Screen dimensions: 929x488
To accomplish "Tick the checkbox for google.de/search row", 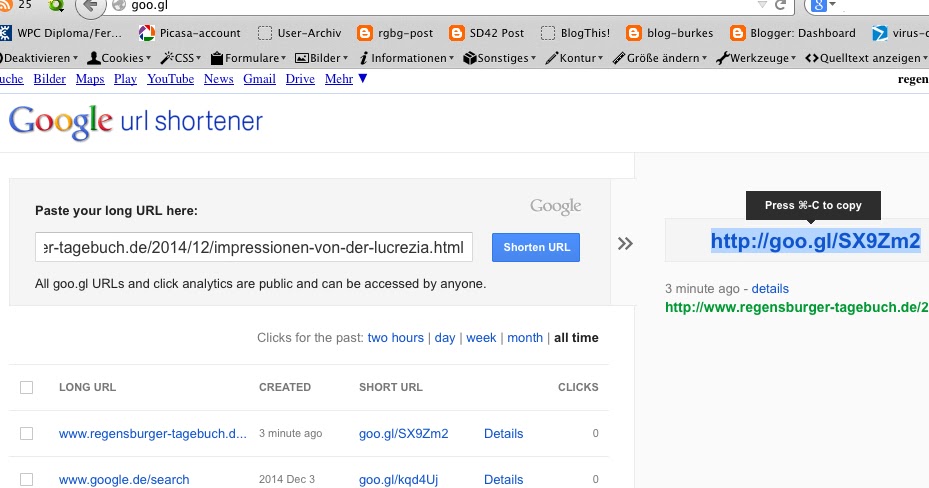I will (26, 479).
